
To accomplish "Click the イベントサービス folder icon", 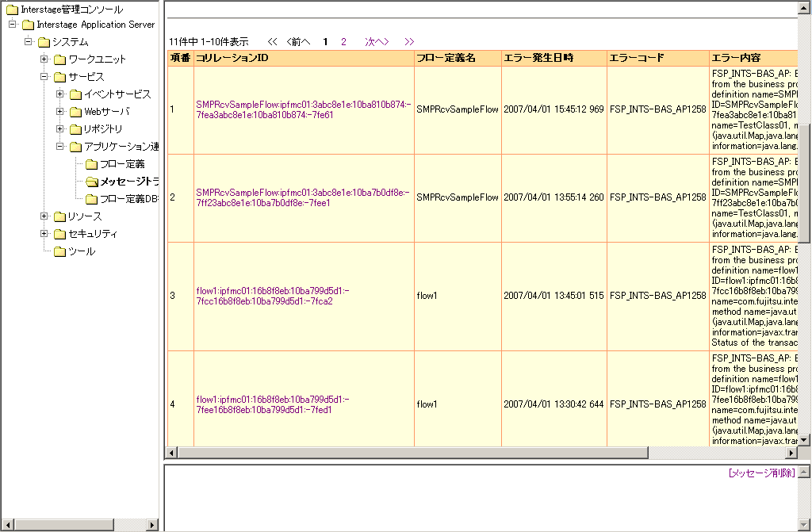I will pyautogui.click(x=75, y=94).
